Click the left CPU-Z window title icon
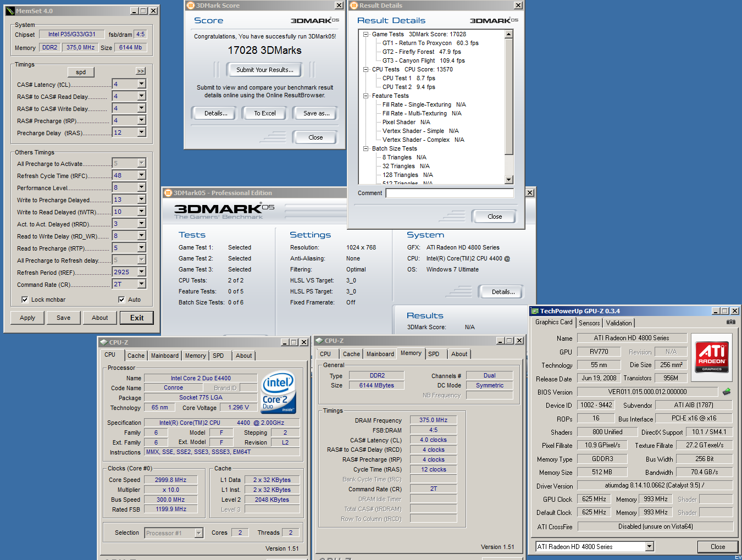 tap(103, 342)
